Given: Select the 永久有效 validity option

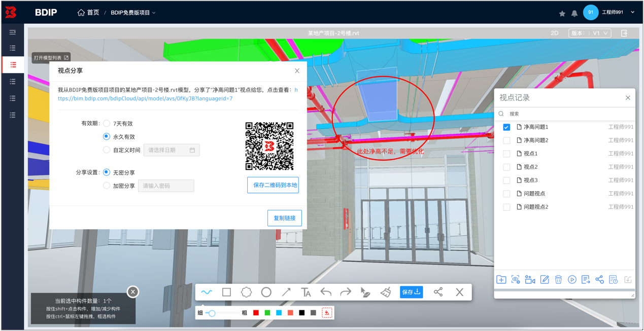Looking at the screenshot, I should 107,136.
